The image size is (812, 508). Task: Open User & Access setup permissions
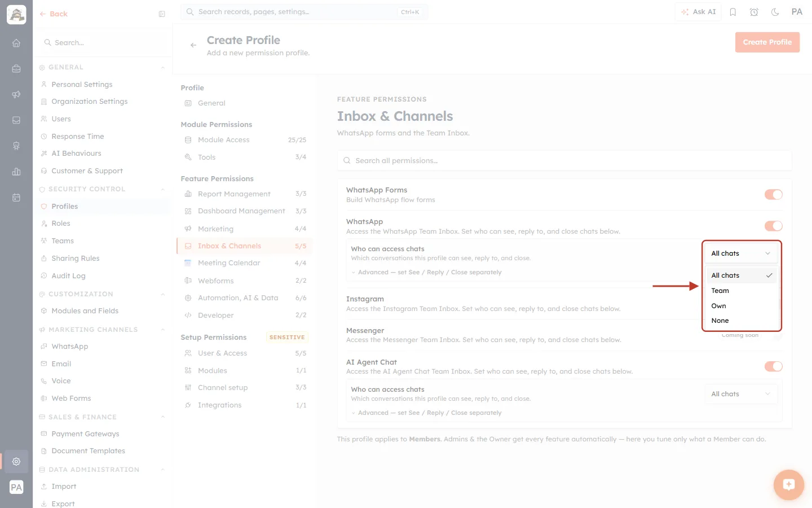point(244,353)
